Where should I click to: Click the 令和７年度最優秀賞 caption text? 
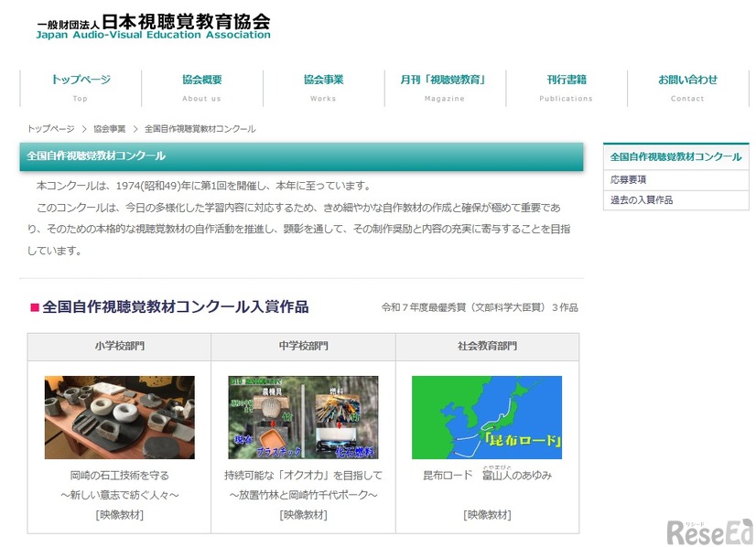[x=480, y=307]
